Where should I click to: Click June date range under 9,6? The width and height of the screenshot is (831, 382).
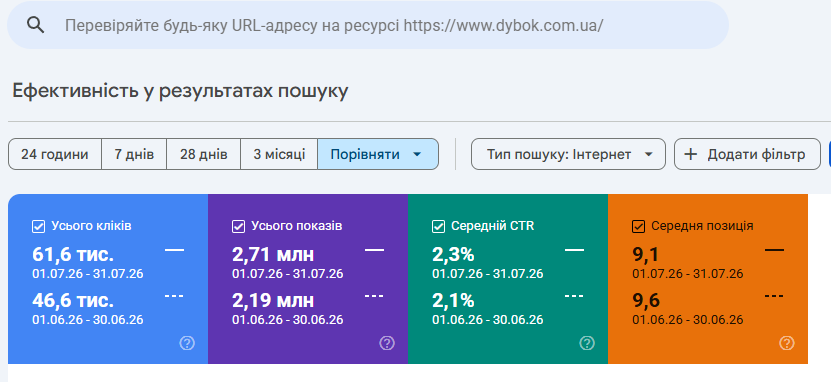pyautogui.click(x=687, y=320)
